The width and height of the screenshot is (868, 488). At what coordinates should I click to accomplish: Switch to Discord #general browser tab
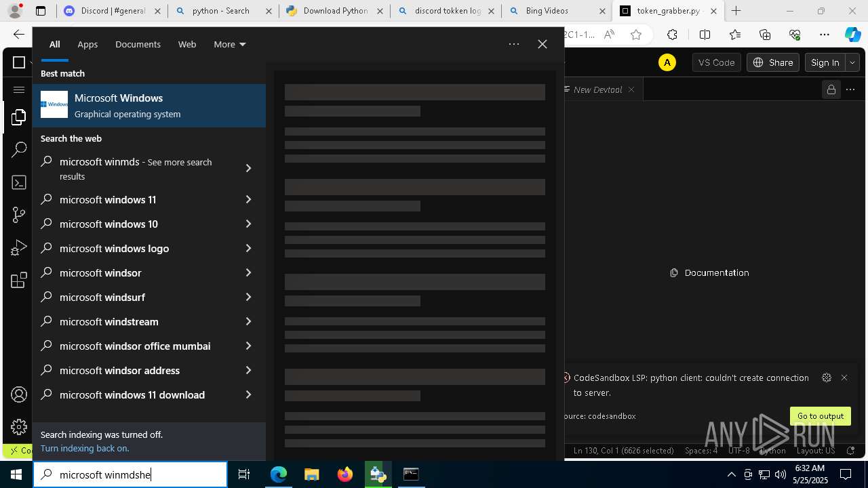[x=112, y=11]
